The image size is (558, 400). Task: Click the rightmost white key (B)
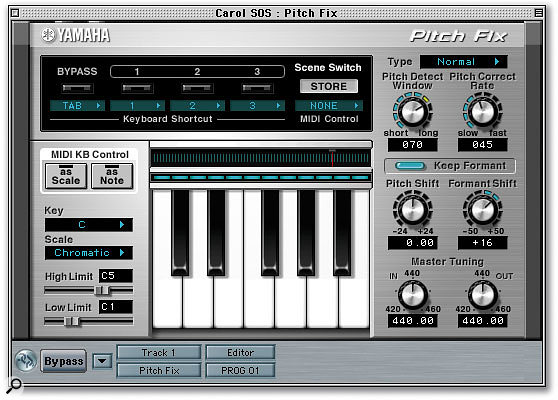tap(354, 302)
